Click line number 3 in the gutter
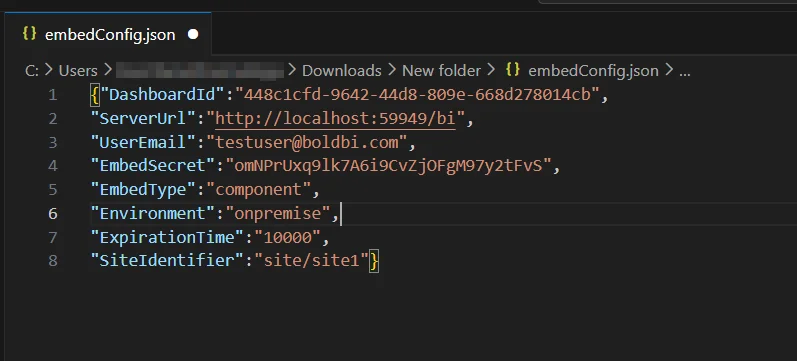 pos(53,142)
